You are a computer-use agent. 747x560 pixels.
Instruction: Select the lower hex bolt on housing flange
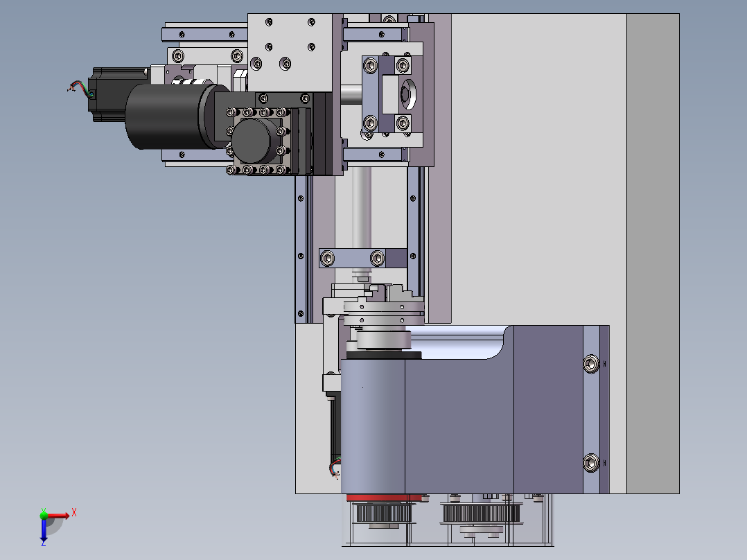click(591, 462)
